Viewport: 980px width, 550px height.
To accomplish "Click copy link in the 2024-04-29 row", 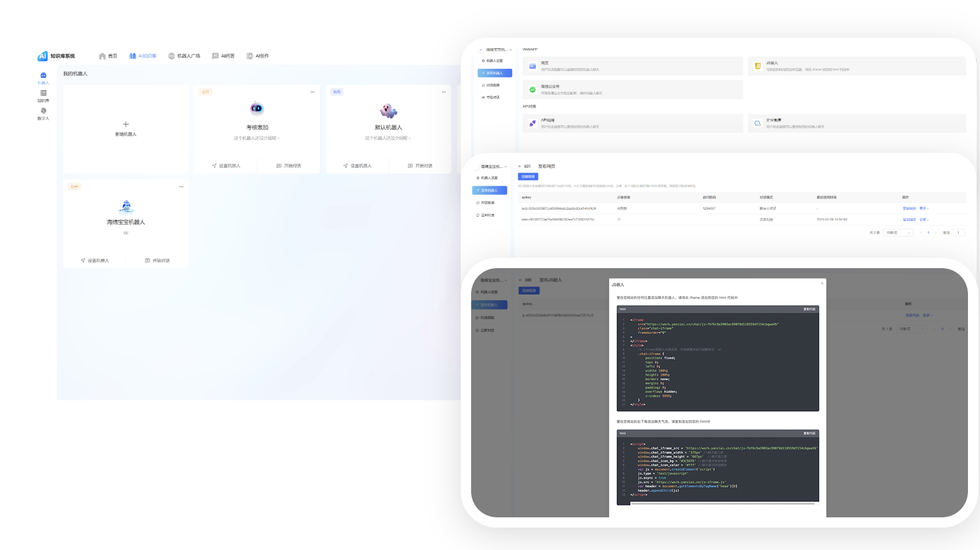I will [x=909, y=219].
